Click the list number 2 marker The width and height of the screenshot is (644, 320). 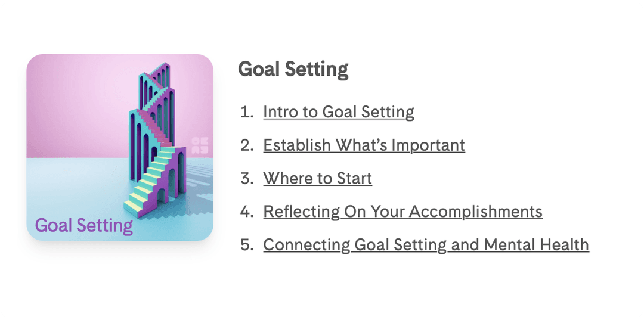coord(247,145)
